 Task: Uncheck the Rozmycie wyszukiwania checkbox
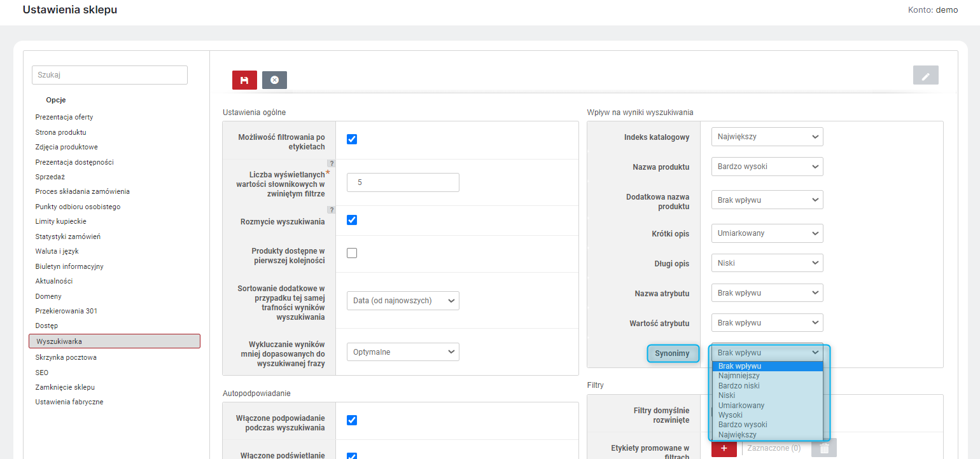click(352, 220)
